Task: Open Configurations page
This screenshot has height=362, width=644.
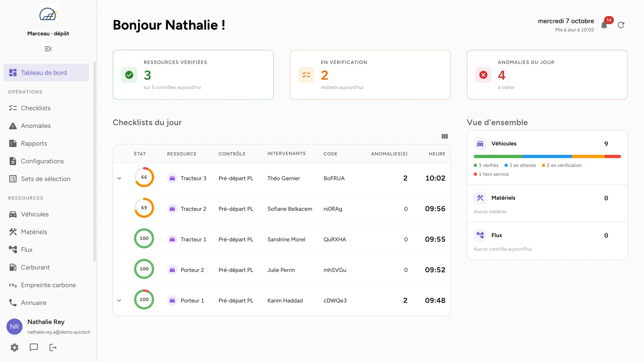Action: [46, 161]
